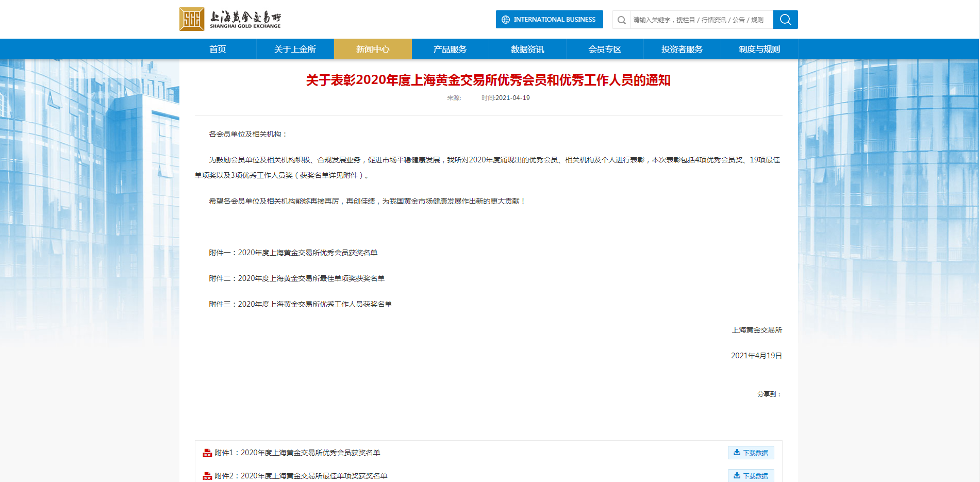The image size is (980, 482).
Task: Click the globe icon in International Business button
Action: point(506,20)
